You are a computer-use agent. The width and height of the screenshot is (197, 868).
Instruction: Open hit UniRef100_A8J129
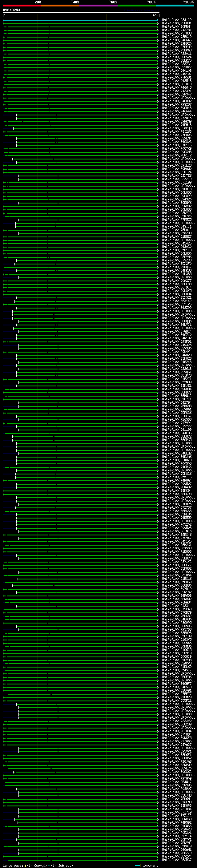pos(176,20)
